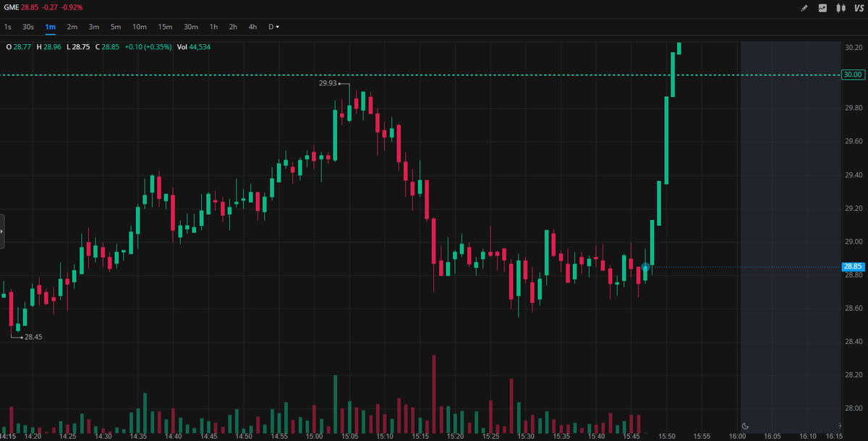The height and width of the screenshot is (441, 868).
Task: Open the chart snapshot icon
Action: [824, 7]
